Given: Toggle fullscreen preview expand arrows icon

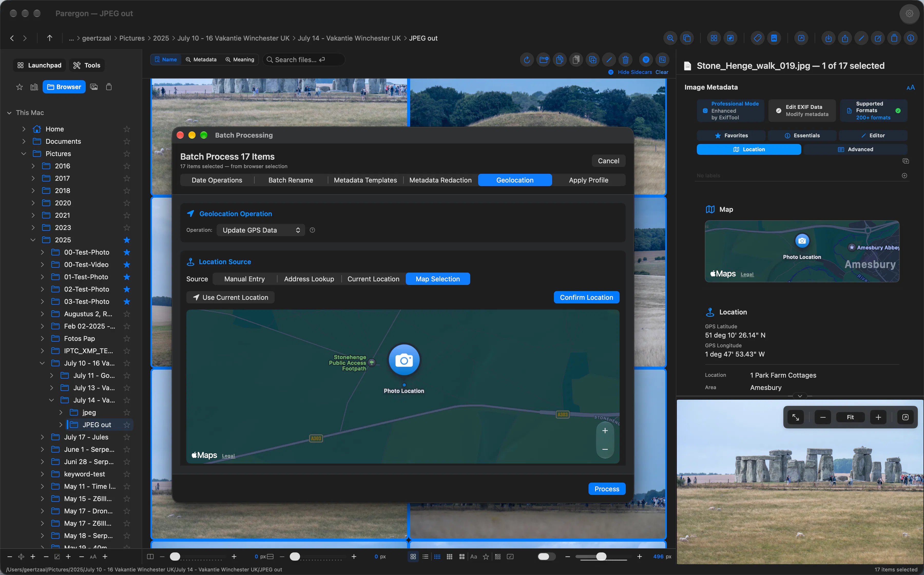Looking at the screenshot, I should coord(795,417).
